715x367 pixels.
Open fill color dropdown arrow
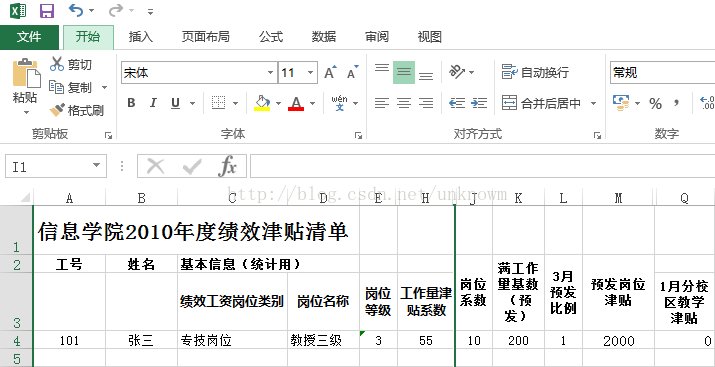click(x=278, y=104)
